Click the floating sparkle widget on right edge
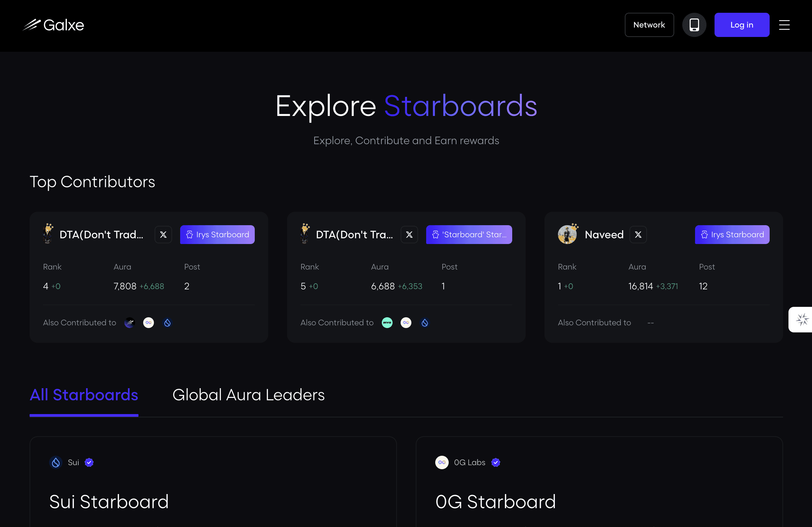The width and height of the screenshot is (812, 527). [802, 319]
